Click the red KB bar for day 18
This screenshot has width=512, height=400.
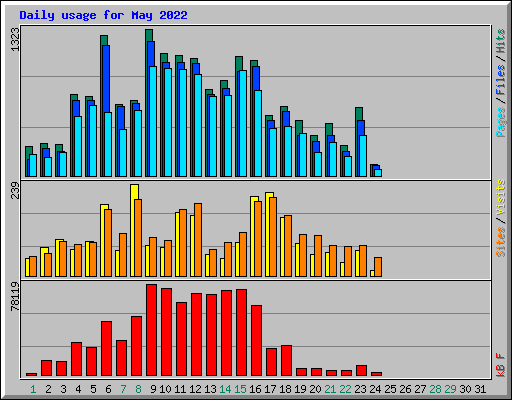point(286,360)
